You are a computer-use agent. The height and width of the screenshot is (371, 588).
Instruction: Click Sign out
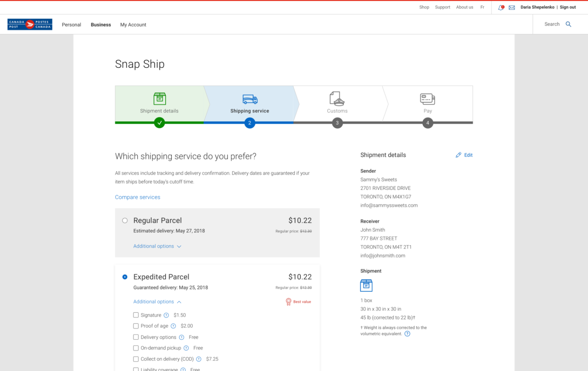tap(568, 7)
